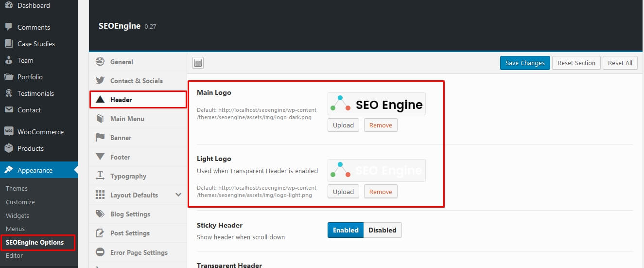Click Reset Section button
The height and width of the screenshot is (268, 644).
576,63
